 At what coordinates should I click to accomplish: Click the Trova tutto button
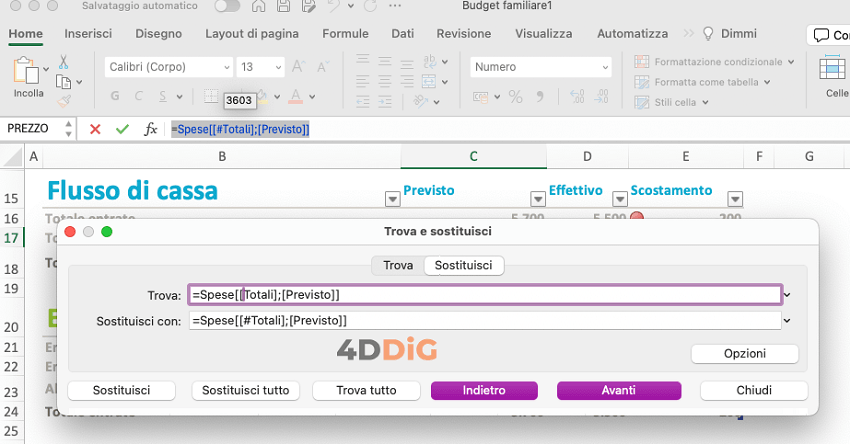366,390
